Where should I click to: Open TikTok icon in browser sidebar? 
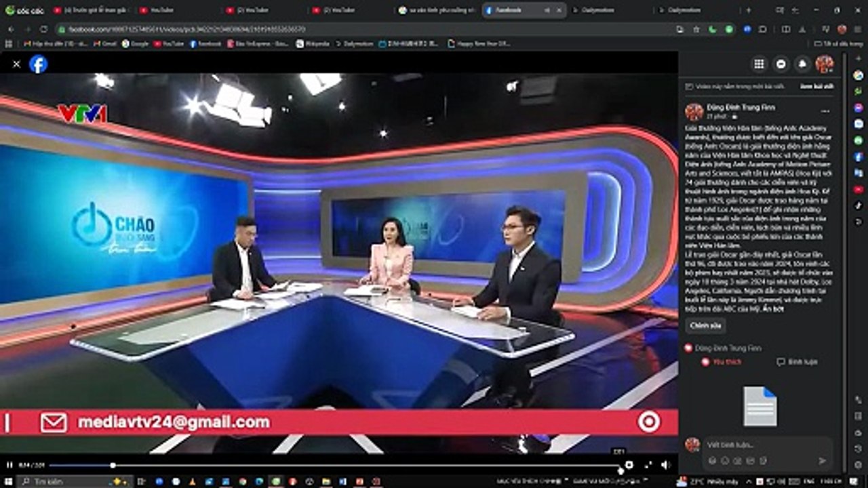point(859,205)
